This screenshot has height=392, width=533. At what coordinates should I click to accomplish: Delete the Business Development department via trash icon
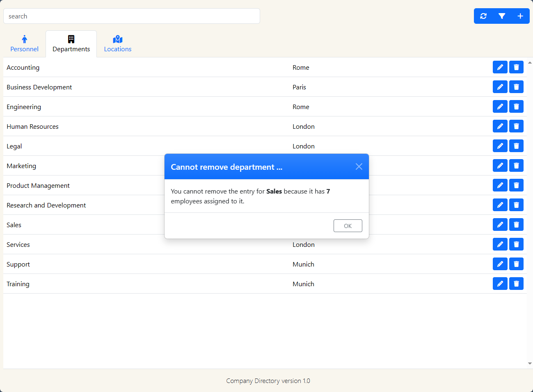click(516, 87)
